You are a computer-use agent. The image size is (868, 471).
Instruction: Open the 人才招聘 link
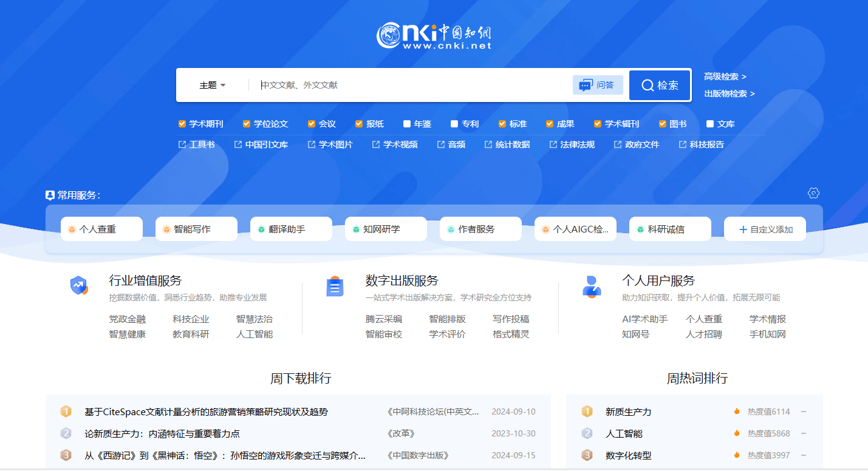pos(704,334)
